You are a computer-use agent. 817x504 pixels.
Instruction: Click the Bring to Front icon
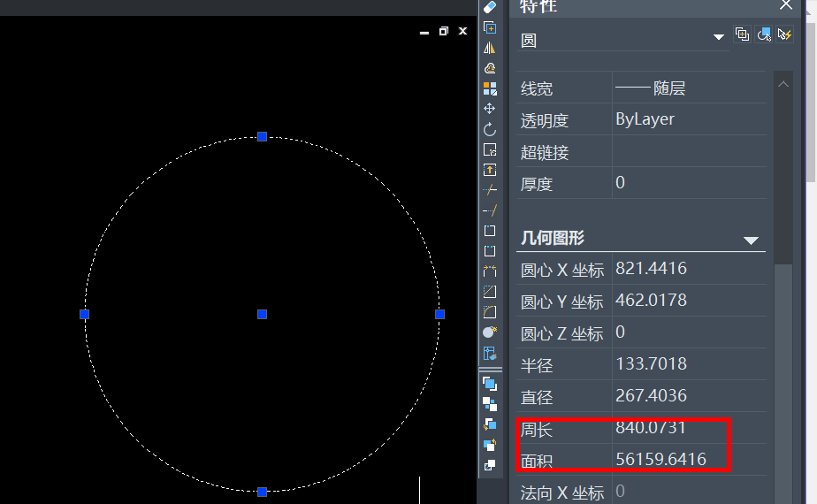[x=490, y=384]
